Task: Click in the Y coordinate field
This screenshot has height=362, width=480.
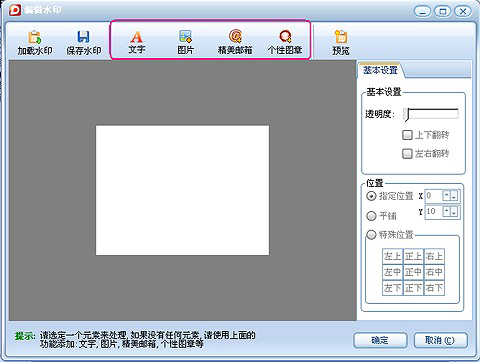Action: 434,212
